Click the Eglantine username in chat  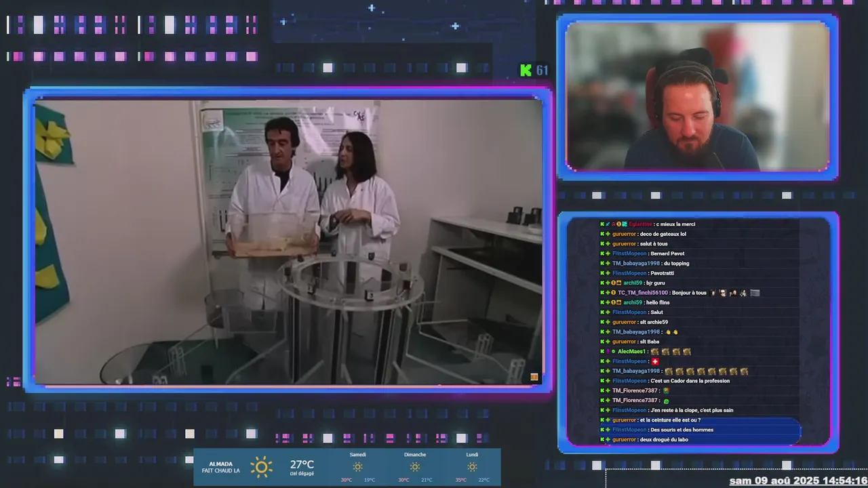[x=640, y=224]
